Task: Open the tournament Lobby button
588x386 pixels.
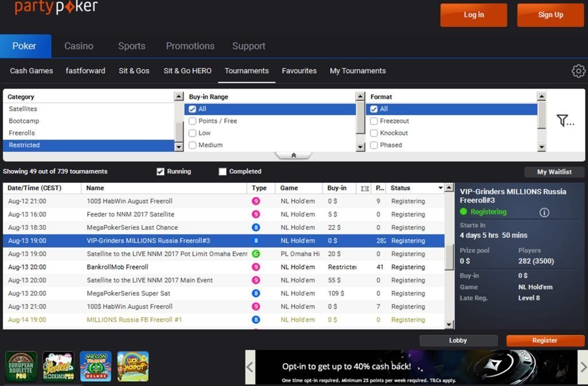Action: 458,341
